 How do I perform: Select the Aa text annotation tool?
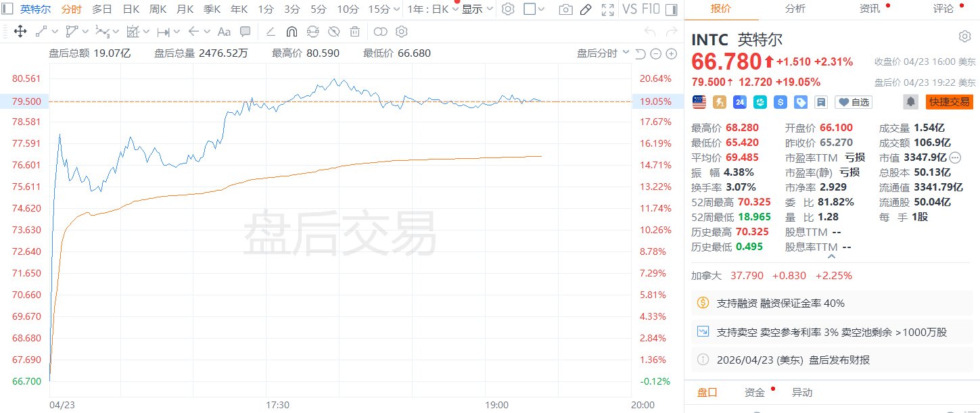223,31
